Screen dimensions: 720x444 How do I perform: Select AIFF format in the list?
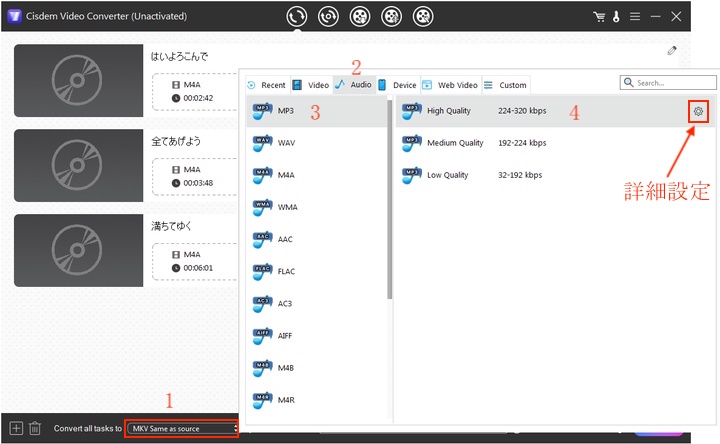click(x=317, y=336)
